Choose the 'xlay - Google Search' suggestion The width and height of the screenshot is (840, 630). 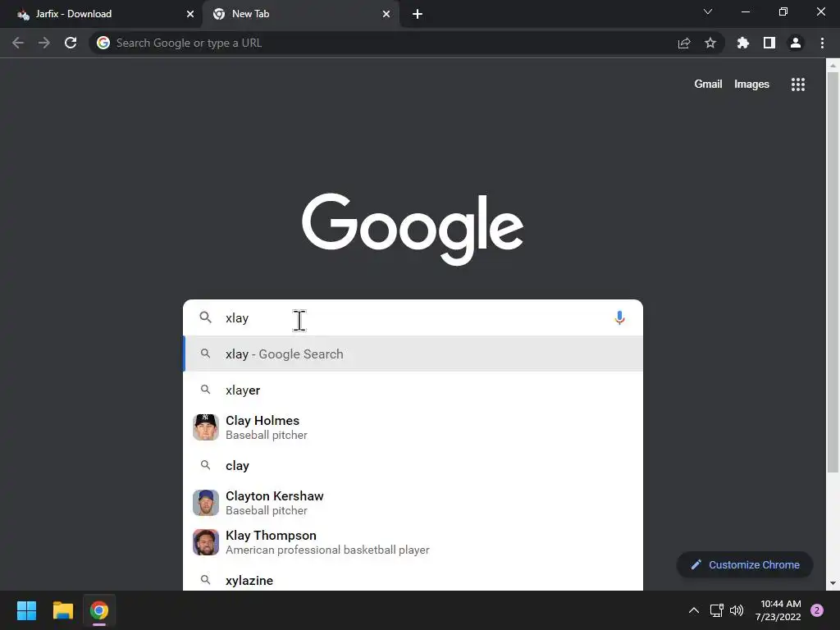click(x=413, y=354)
